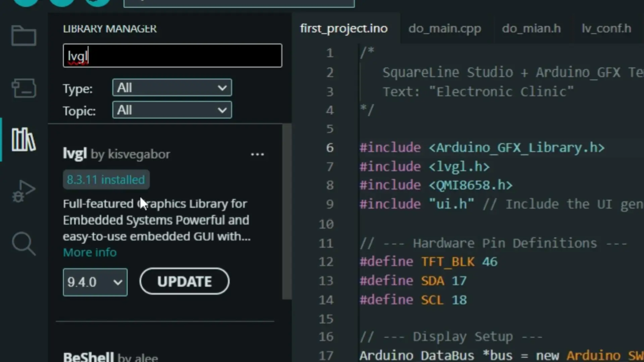The height and width of the screenshot is (362, 644).
Task: Click the #define SCL 18 line
Action: [x=413, y=300]
